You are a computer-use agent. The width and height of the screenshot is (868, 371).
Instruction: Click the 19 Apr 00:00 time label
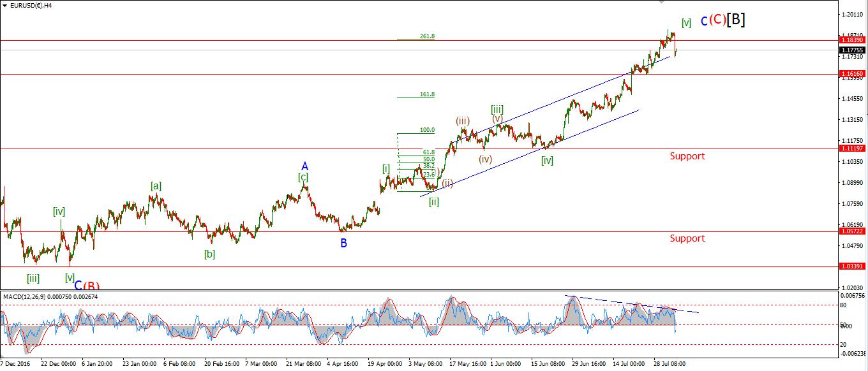[385, 364]
